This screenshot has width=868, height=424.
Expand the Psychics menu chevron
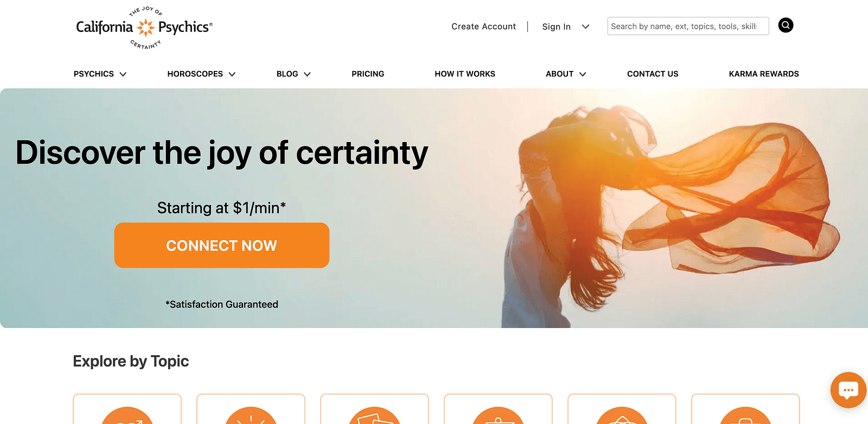tap(123, 74)
